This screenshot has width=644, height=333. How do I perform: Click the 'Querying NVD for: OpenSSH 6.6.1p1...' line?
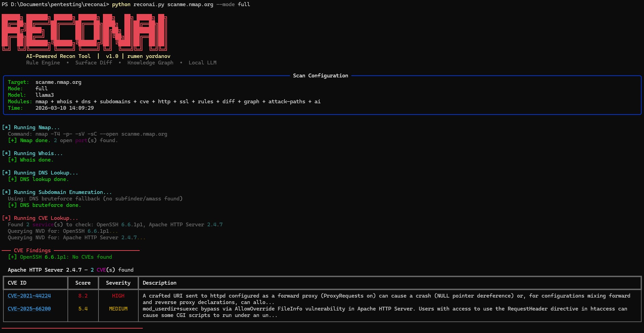pos(63,231)
